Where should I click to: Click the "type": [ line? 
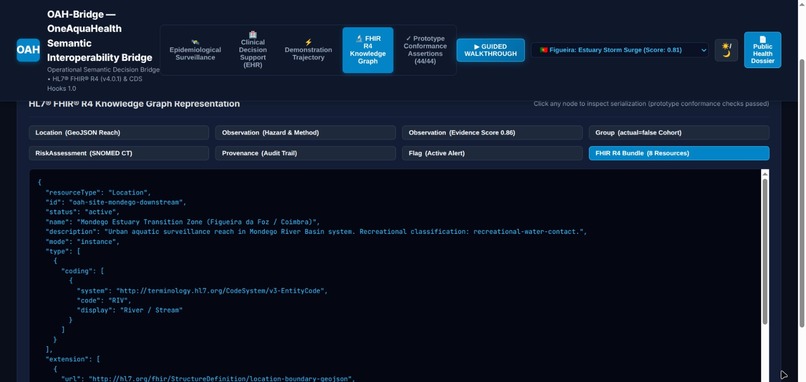coord(63,251)
